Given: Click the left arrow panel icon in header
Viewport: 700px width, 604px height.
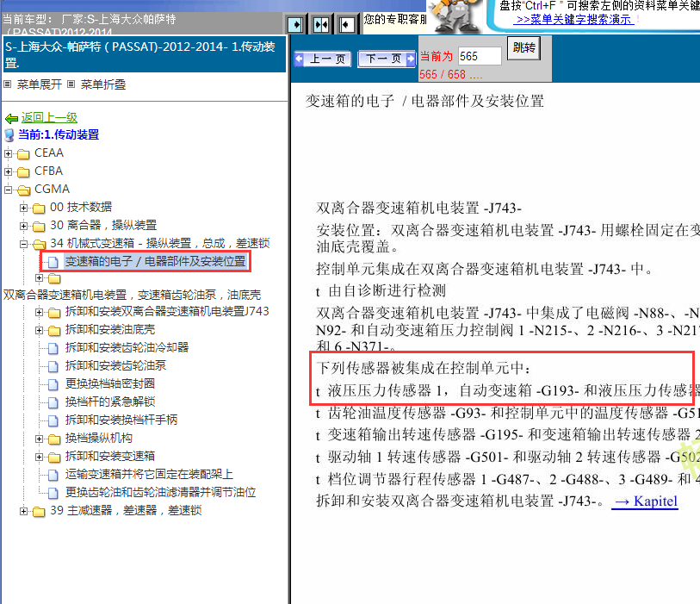Looking at the screenshot, I should pyautogui.click(x=346, y=24).
